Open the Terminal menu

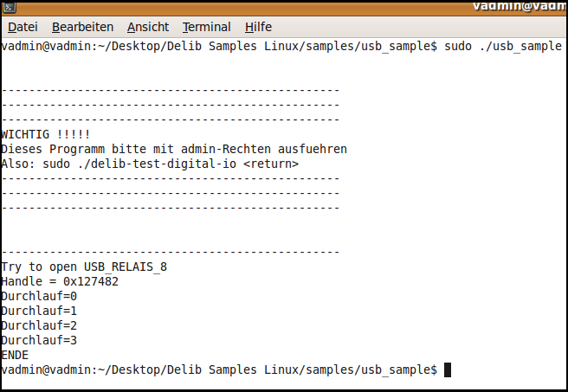(207, 27)
